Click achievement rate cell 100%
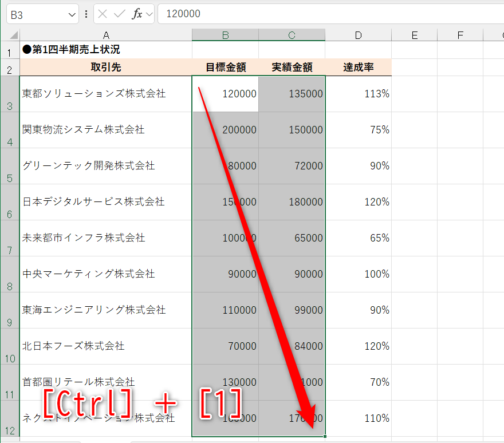 point(359,274)
